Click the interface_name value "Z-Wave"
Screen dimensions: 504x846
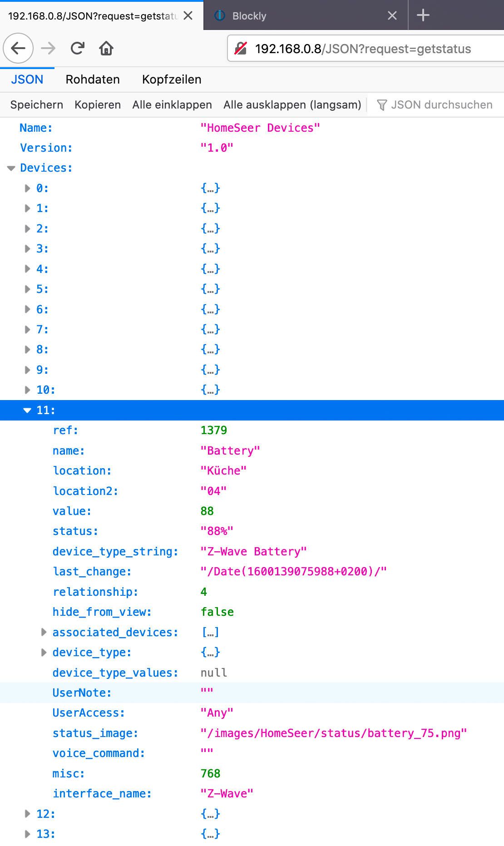pyautogui.click(x=227, y=793)
